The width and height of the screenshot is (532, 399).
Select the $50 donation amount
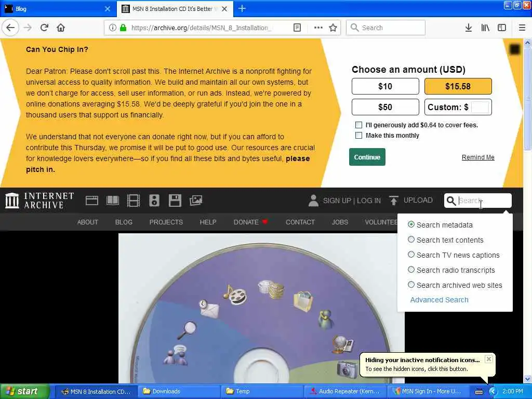[385, 107]
